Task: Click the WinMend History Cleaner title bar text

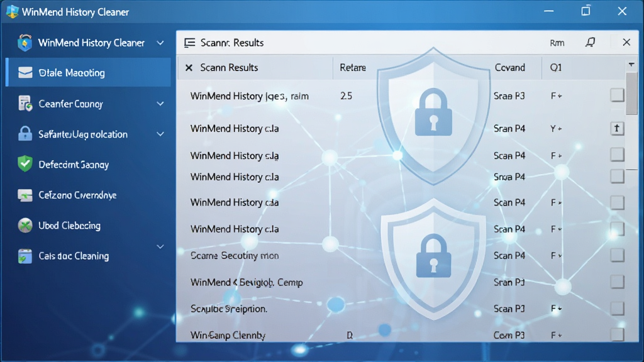Action: point(75,12)
